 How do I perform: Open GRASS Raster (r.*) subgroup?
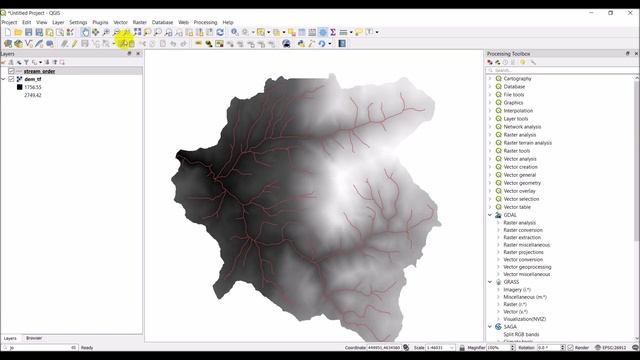(x=515, y=304)
